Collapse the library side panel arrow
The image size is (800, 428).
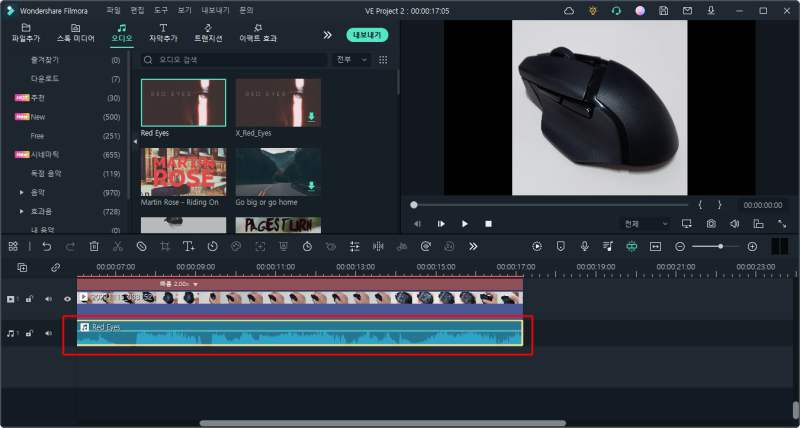(135, 141)
